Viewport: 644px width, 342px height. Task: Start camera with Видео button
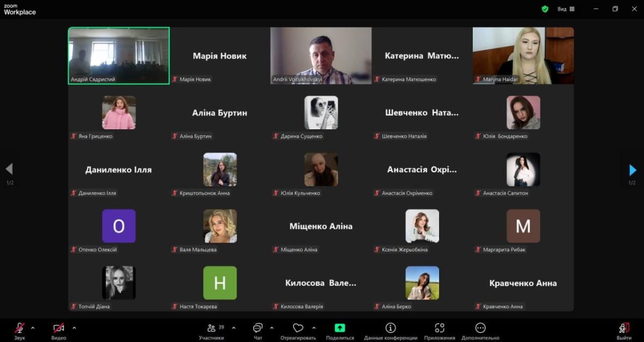(x=58, y=331)
